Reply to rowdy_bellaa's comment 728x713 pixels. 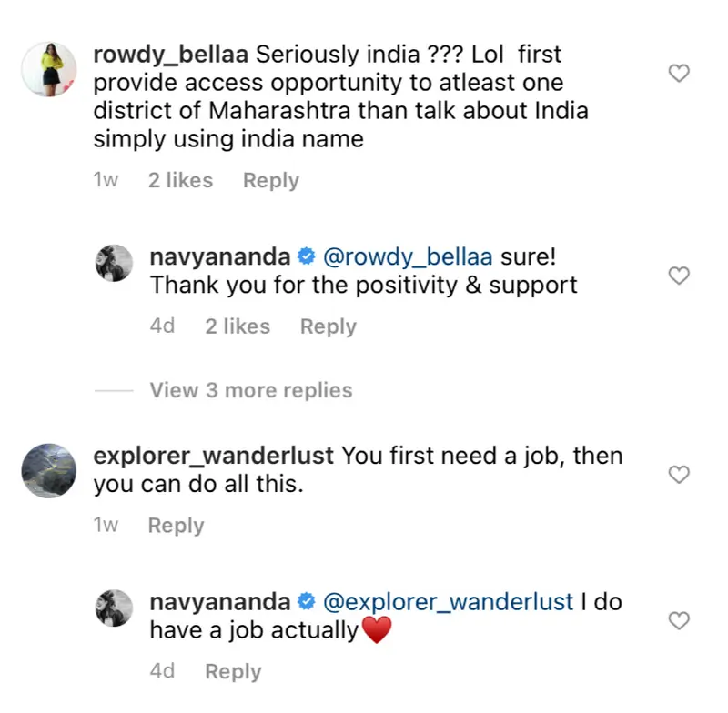point(270,180)
